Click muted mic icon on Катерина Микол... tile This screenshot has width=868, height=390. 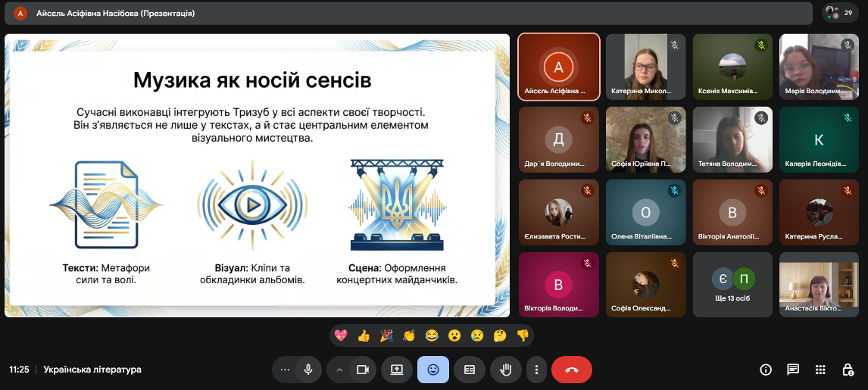pyautogui.click(x=674, y=45)
